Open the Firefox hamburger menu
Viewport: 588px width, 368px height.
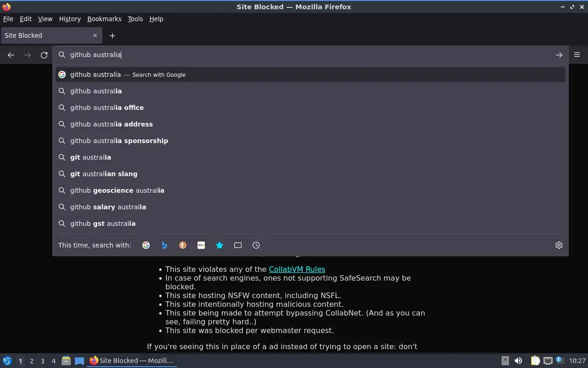[577, 55]
